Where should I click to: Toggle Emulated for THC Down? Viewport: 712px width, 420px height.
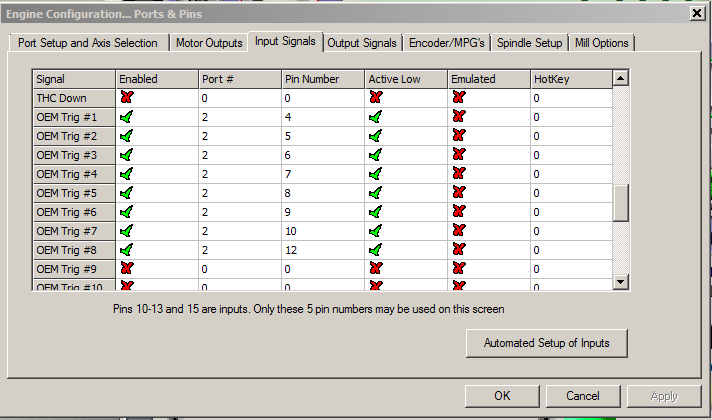pos(459,97)
